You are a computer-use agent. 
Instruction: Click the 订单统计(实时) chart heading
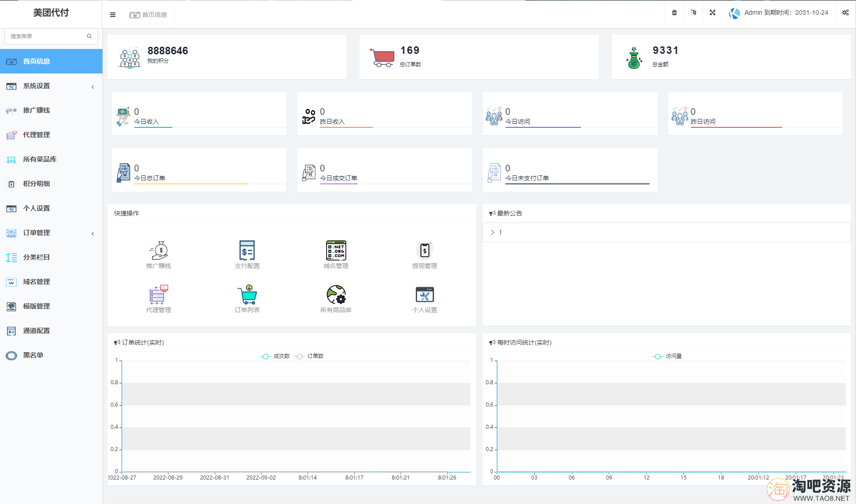click(x=143, y=343)
